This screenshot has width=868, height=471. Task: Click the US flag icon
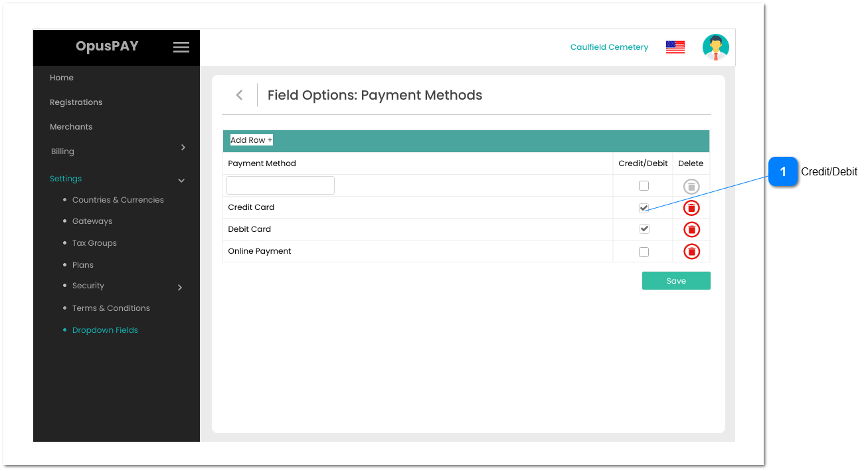tap(675, 47)
